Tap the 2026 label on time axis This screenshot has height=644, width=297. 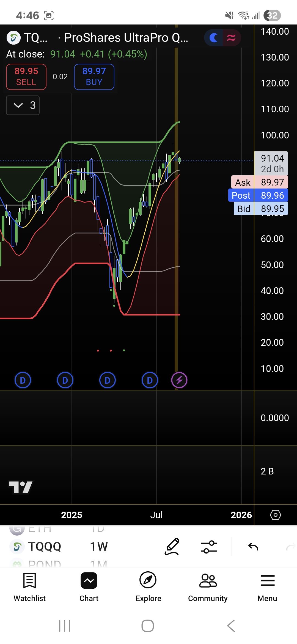point(241,515)
